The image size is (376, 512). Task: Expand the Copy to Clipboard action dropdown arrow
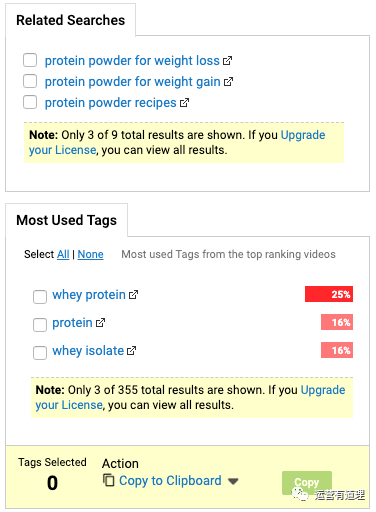(233, 481)
